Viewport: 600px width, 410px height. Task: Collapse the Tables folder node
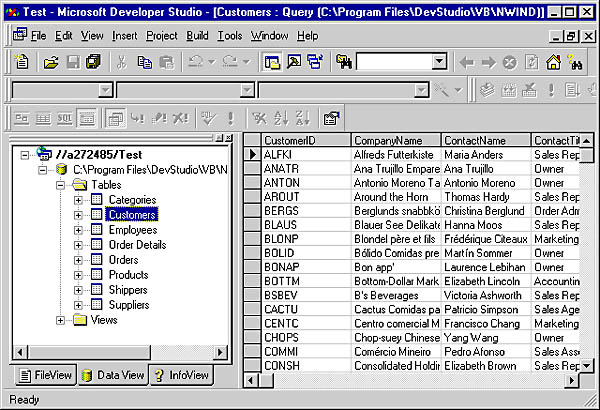click(x=62, y=185)
